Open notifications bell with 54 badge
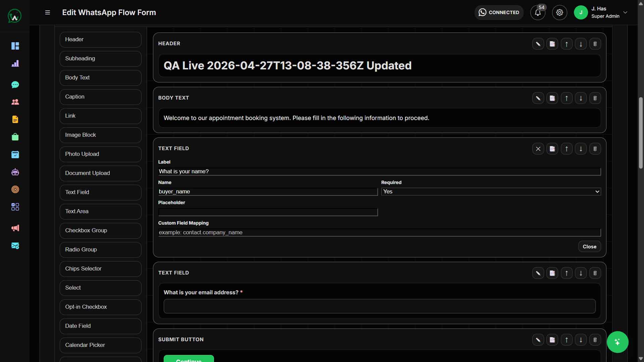The image size is (644, 362). coord(538,12)
